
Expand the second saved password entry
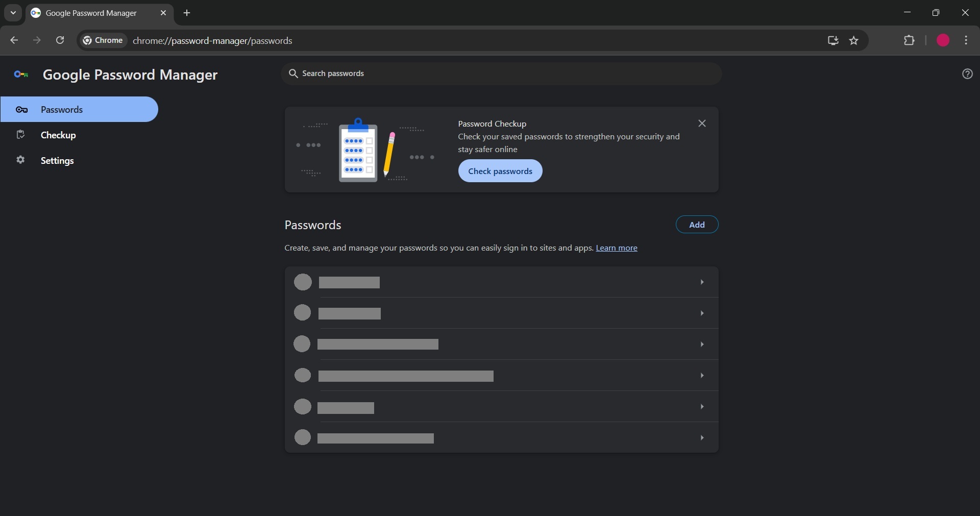pos(501,313)
